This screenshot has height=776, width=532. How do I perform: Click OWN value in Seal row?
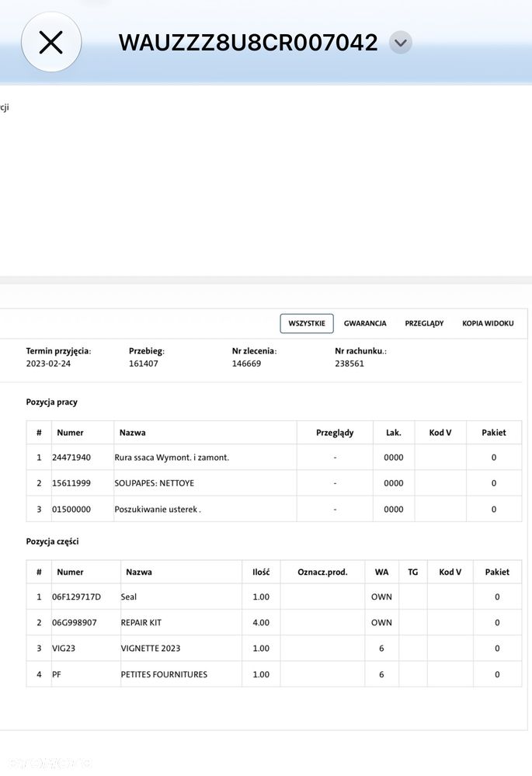(x=381, y=597)
